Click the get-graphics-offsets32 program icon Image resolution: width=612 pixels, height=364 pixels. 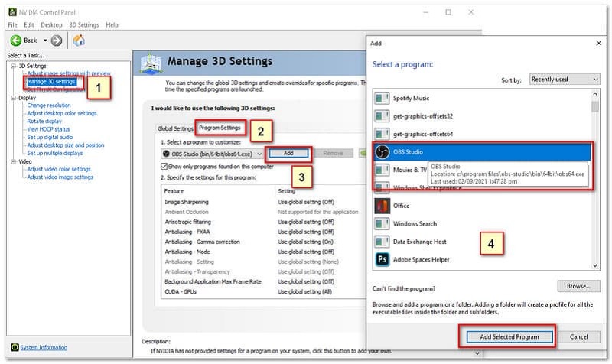[382, 116]
